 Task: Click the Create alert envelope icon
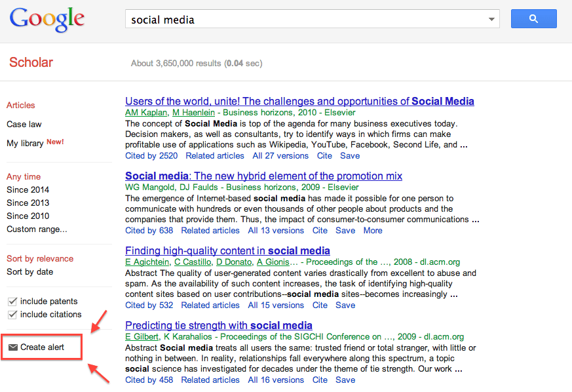pyautogui.click(x=13, y=347)
